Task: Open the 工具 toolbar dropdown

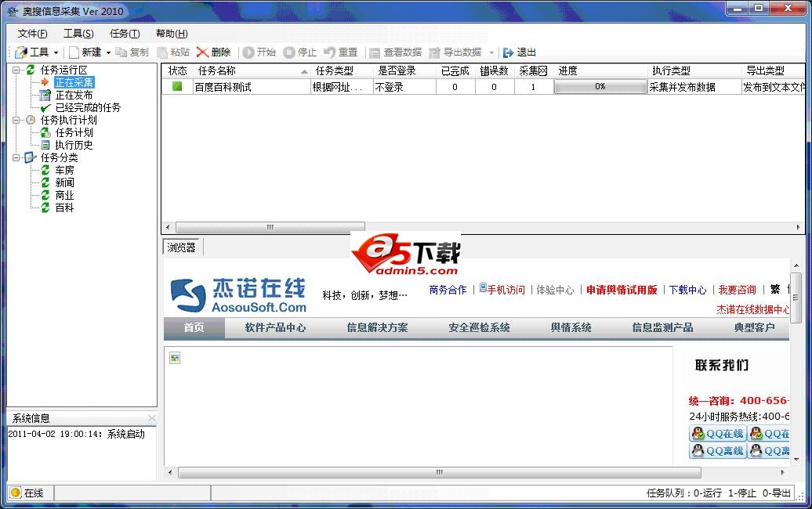Action: tap(37, 52)
